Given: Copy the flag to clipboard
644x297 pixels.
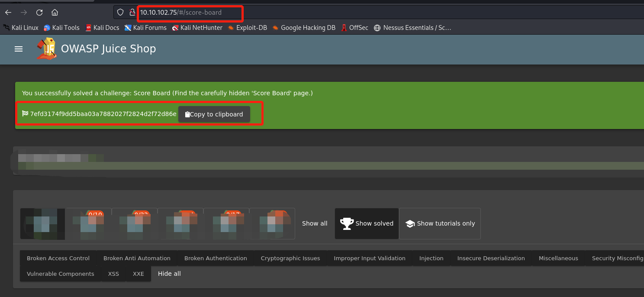Looking at the screenshot, I should pos(214,114).
